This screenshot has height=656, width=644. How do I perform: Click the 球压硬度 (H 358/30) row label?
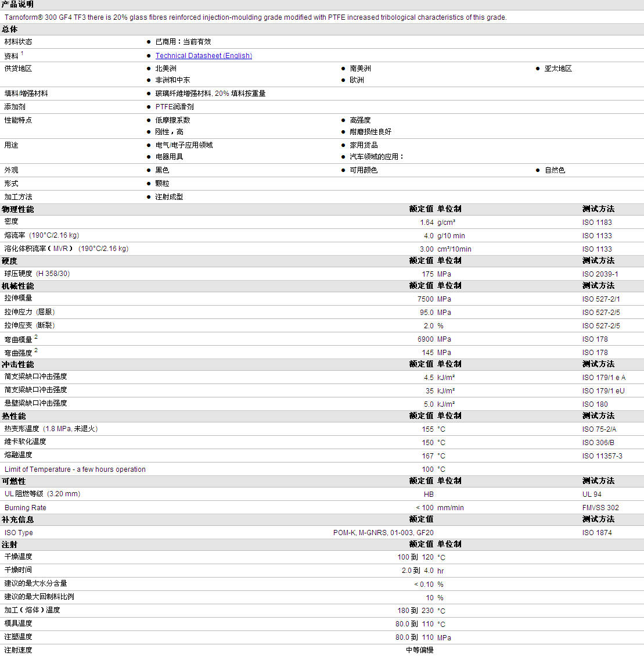pos(37,274)
